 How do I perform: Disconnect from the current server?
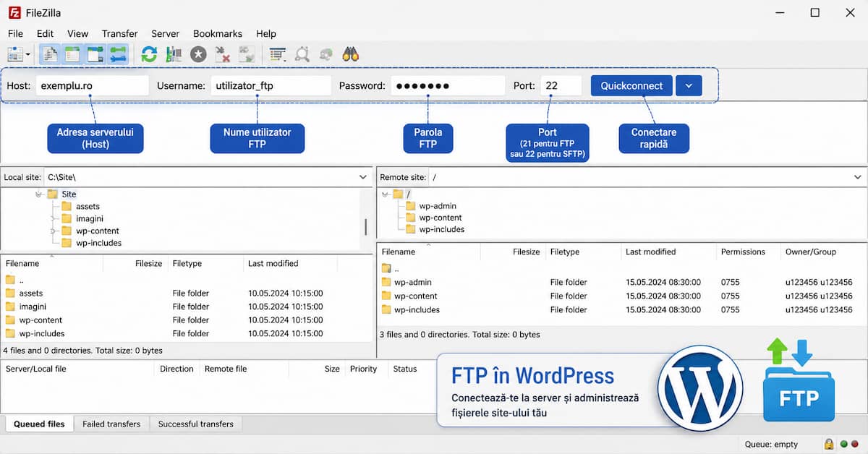click(223, 54)
